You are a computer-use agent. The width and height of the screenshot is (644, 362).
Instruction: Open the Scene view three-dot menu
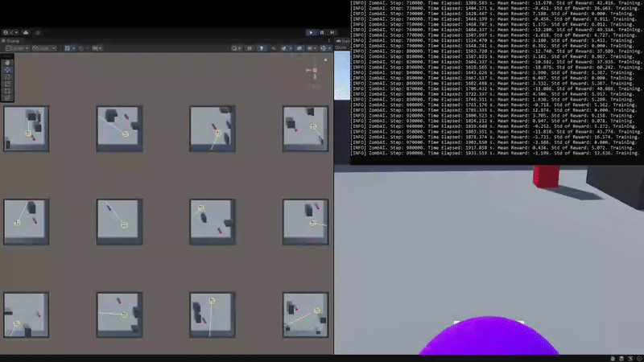[x=329, y=41]
